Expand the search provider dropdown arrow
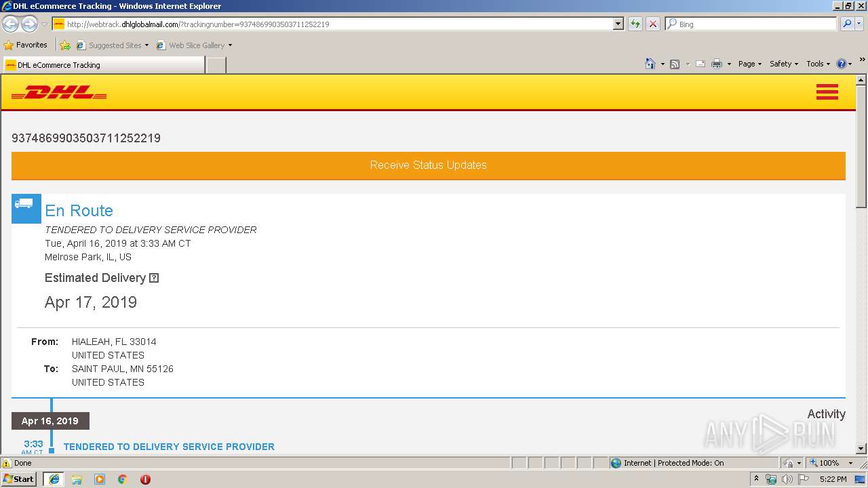Viewport: 868px width, 488px height. (860, 24)
